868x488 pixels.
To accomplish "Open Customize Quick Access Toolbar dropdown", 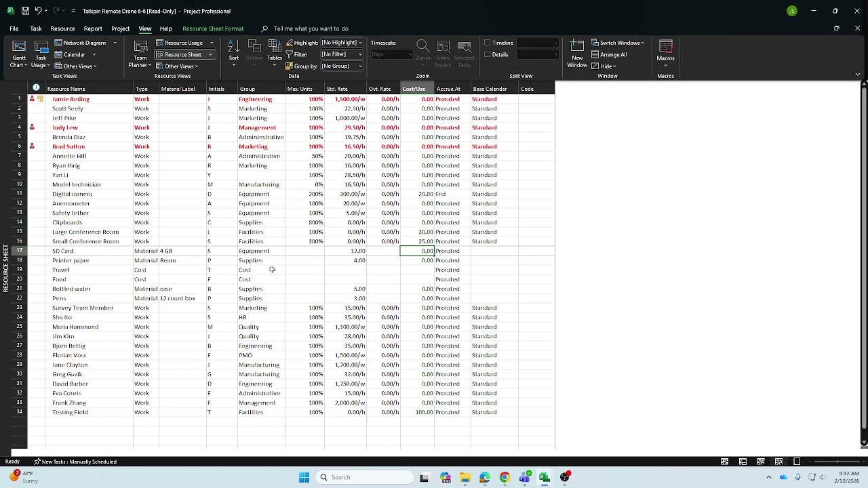I will (x=73, y=11).
